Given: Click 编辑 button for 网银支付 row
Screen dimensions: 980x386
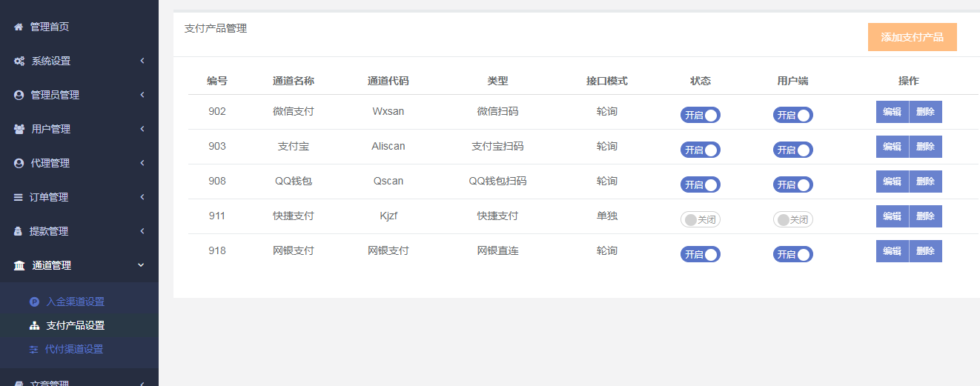Looking at the screenshot, I should point(892,251).
